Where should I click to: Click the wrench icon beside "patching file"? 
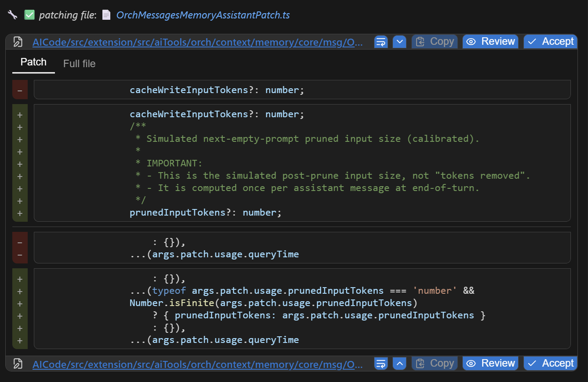point(12,14)
